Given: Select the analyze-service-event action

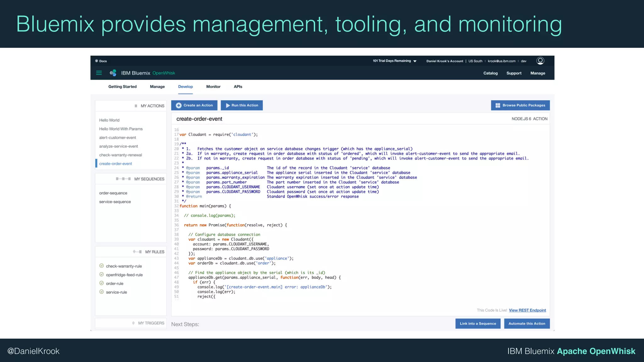Looking at the screenshot, I should pos(119,146).
